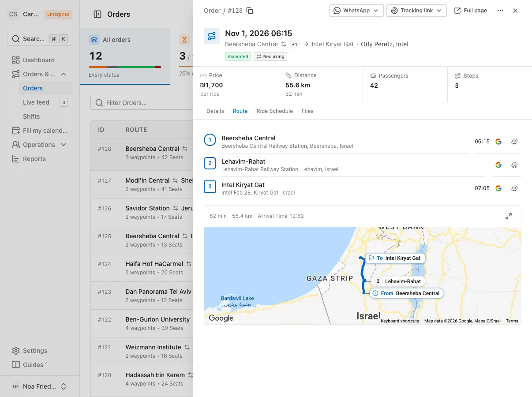The height and width of the screenshot is (397, 532).
Task: Collapse the Orders & ... section
Action: pyautogui.click(x=40, y=74)
